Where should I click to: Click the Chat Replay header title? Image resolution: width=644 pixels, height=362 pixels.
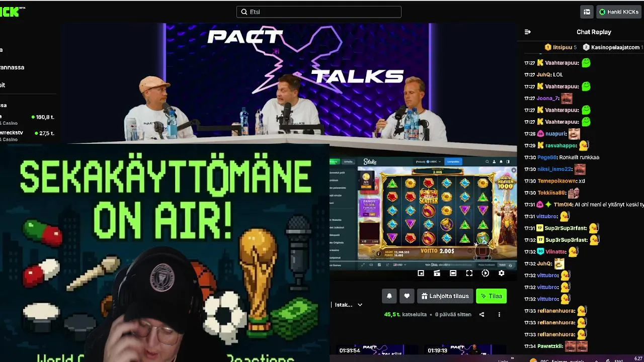coord(594,32)
